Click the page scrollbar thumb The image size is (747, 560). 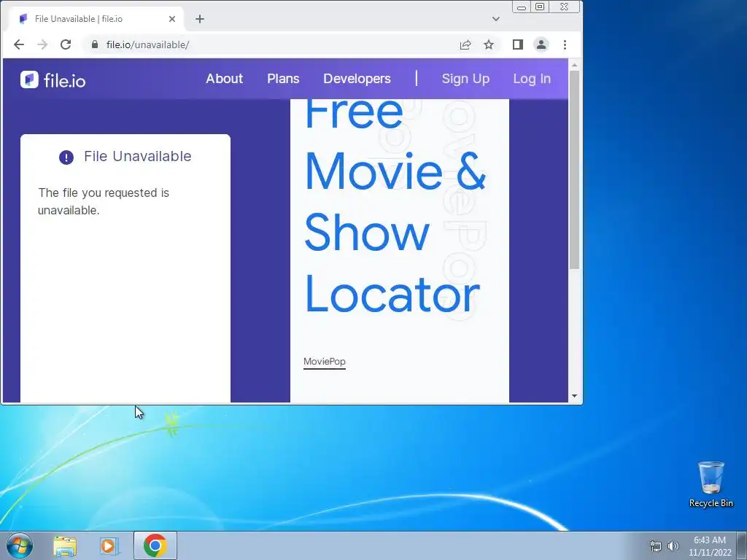click(x=575, y=170)
